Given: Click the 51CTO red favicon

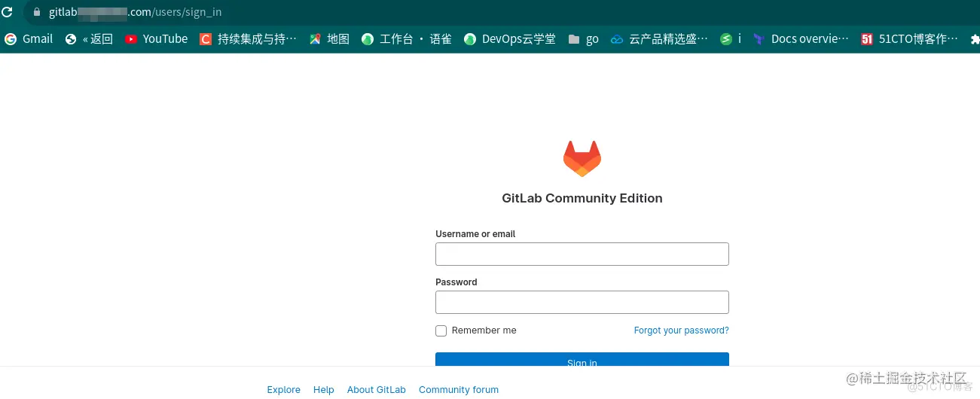Looking at the screenshot, I should [867, 39].
